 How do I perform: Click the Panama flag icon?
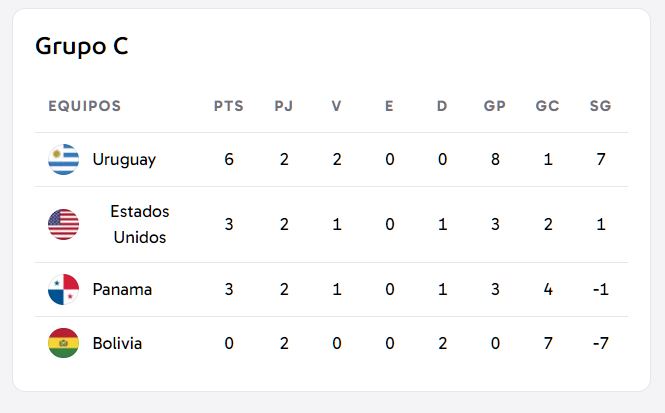tap(64, 289)
